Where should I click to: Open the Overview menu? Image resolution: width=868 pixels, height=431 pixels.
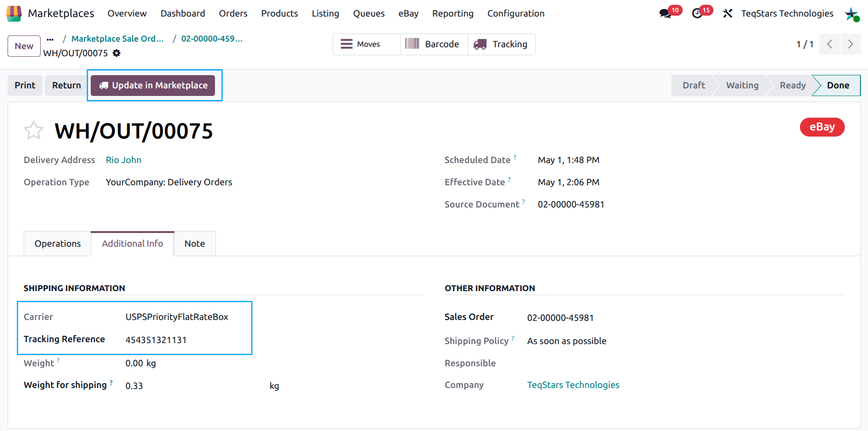(x=127, y=14)
